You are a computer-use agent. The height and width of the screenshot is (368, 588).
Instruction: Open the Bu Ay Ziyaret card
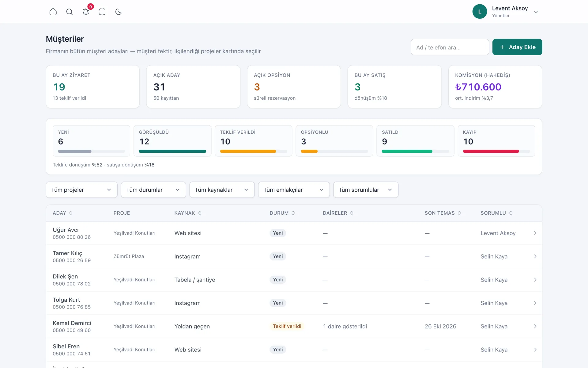click(x=92, y=86)
